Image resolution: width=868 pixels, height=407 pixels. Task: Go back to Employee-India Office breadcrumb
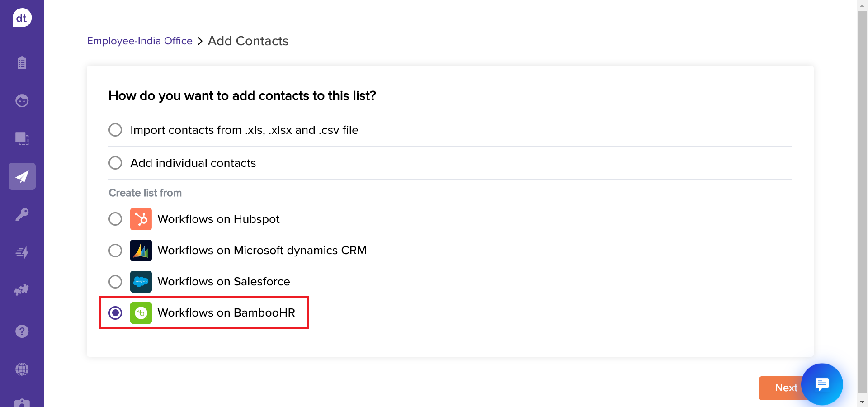[x=139, y=41]
